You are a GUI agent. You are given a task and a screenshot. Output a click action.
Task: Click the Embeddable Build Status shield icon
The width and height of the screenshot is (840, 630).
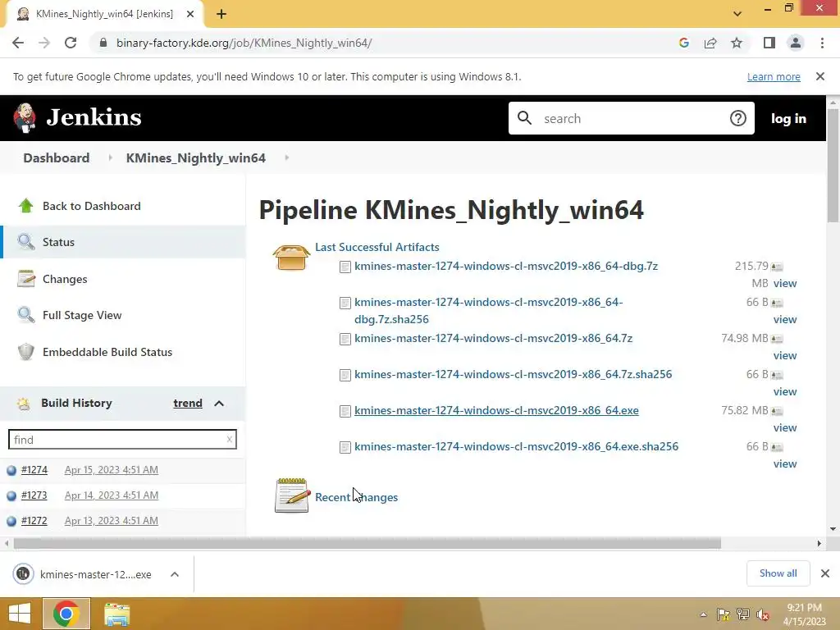(25, 351)
